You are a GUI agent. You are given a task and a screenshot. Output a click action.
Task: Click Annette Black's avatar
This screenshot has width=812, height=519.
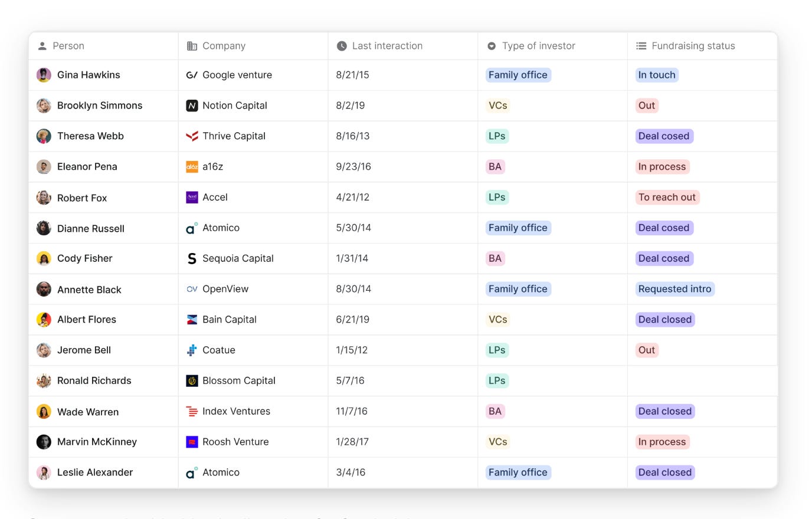tap(44, 289)
